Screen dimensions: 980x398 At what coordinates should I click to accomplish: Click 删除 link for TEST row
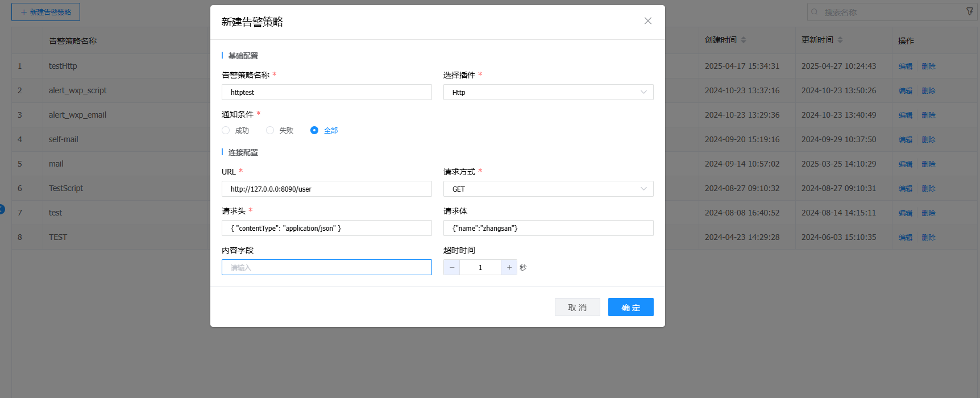pyautogui.click(x=928, y=237)
